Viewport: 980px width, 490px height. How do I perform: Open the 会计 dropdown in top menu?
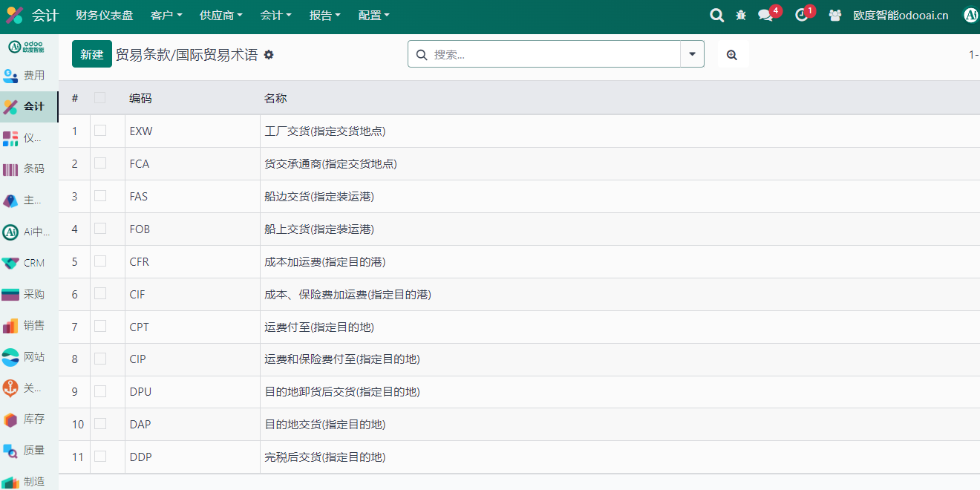click(276, 16)
